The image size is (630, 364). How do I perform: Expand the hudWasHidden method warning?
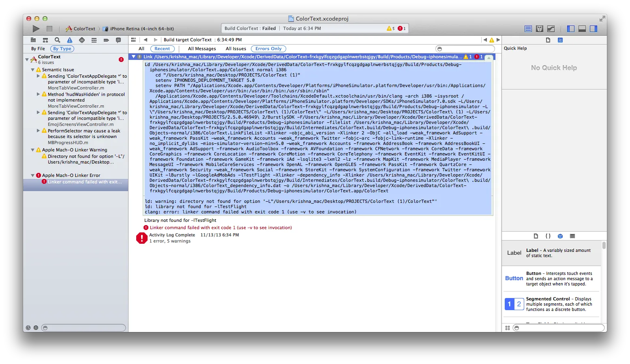coord(39,94)
